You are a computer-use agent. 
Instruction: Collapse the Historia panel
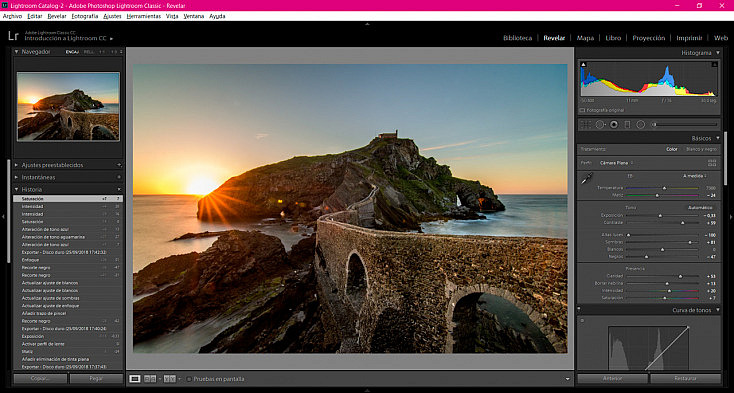(16, 189)
